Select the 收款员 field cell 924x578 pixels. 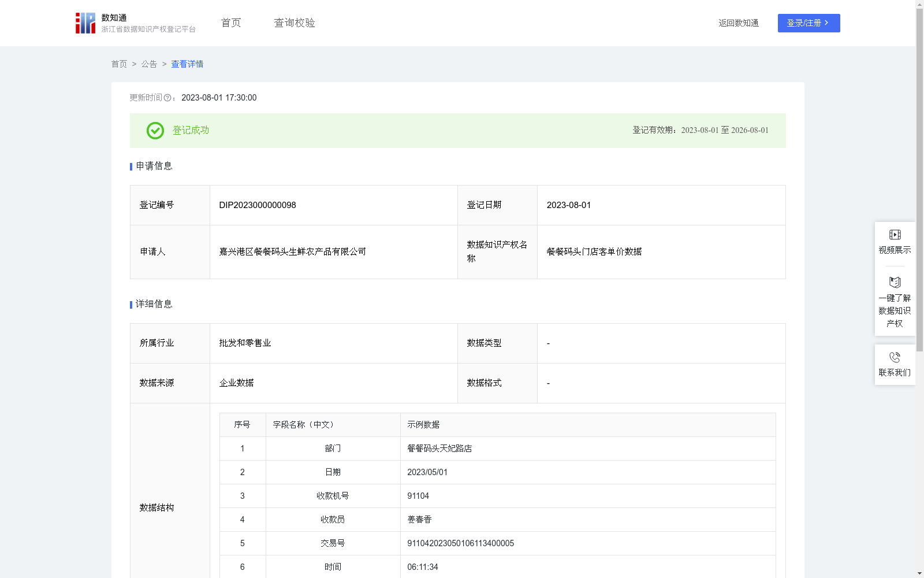333,520
